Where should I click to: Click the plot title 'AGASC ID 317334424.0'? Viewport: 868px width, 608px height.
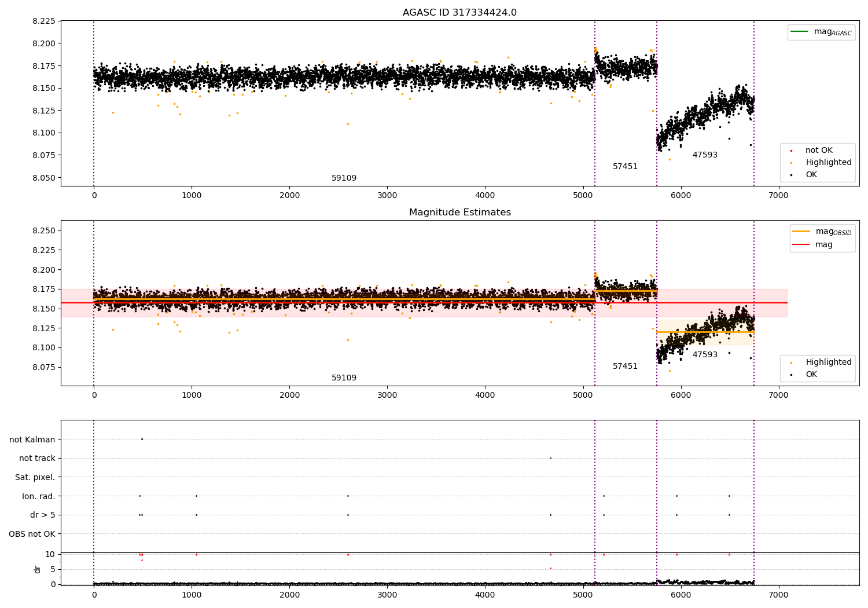(459, 13)
